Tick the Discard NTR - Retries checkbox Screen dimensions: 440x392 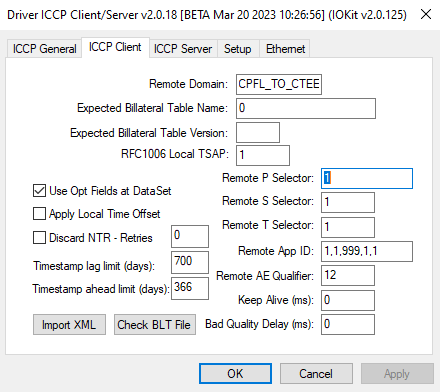(x=39, y=238)
